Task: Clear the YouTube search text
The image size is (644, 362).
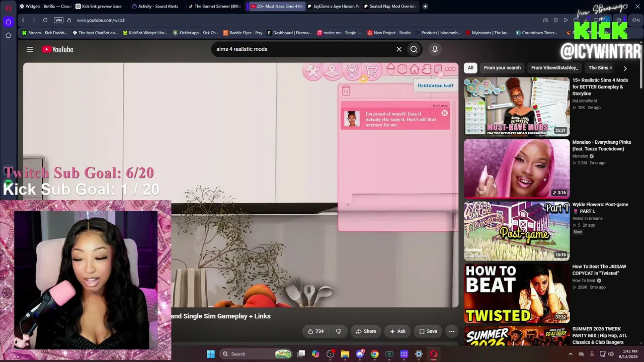Action: pyautogui.click(x=399, y=49)
